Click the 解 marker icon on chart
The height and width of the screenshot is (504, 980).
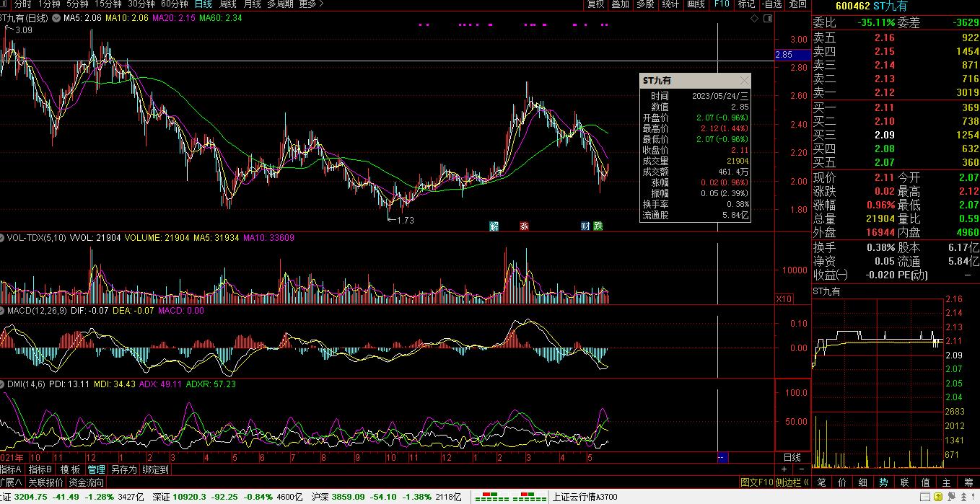(494, 226)
